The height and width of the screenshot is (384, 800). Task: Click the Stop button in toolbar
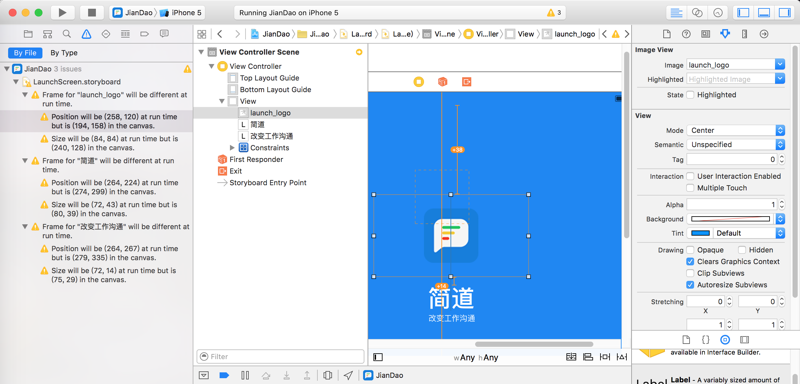pyautogui.click(x=92, y=13)
